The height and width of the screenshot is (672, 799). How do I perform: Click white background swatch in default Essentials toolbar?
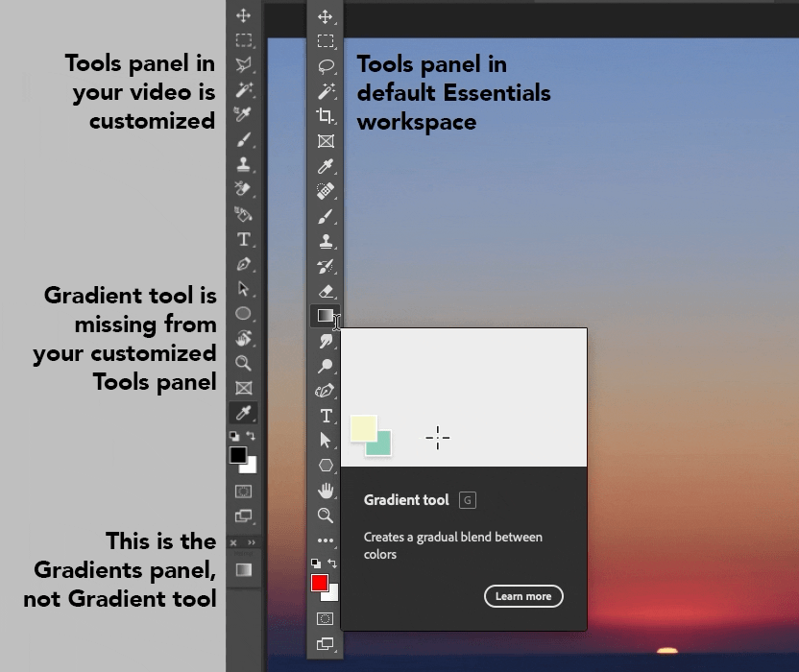(x=332, y=594)
